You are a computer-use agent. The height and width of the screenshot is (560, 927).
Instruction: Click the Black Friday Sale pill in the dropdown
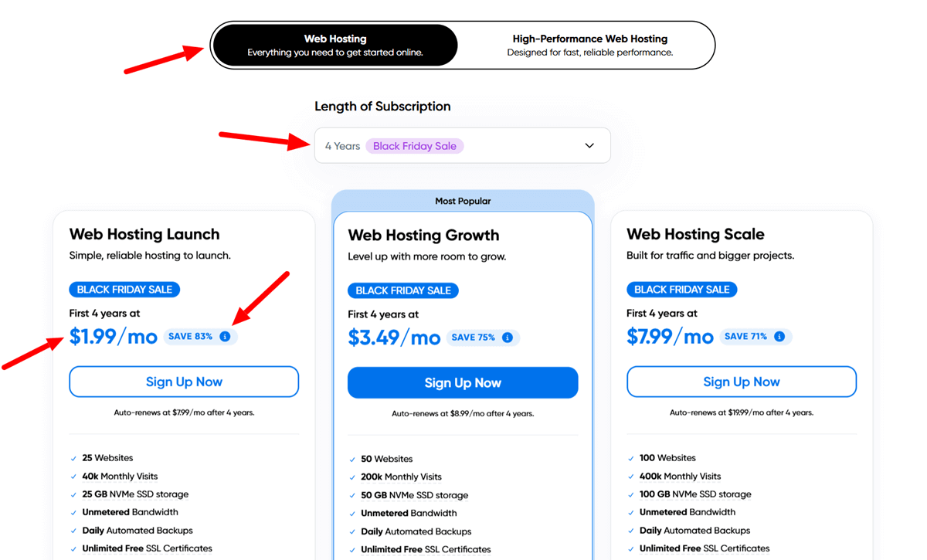pos(415,145)
